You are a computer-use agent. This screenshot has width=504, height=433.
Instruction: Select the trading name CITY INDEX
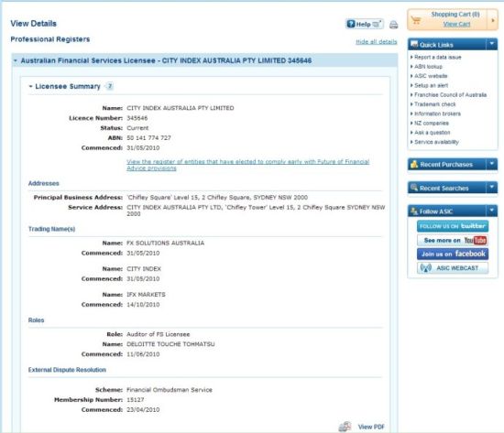[144, 269]
